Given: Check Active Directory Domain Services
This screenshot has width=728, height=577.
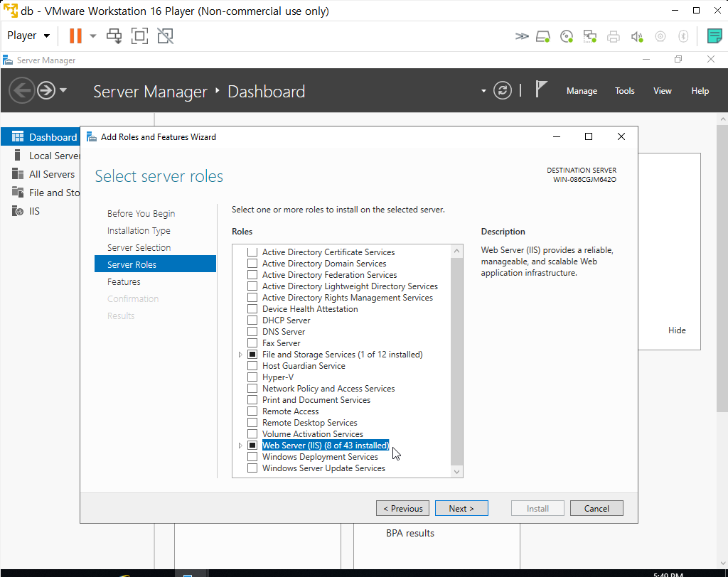Looking at the screenshot, I should coord(252,264).
